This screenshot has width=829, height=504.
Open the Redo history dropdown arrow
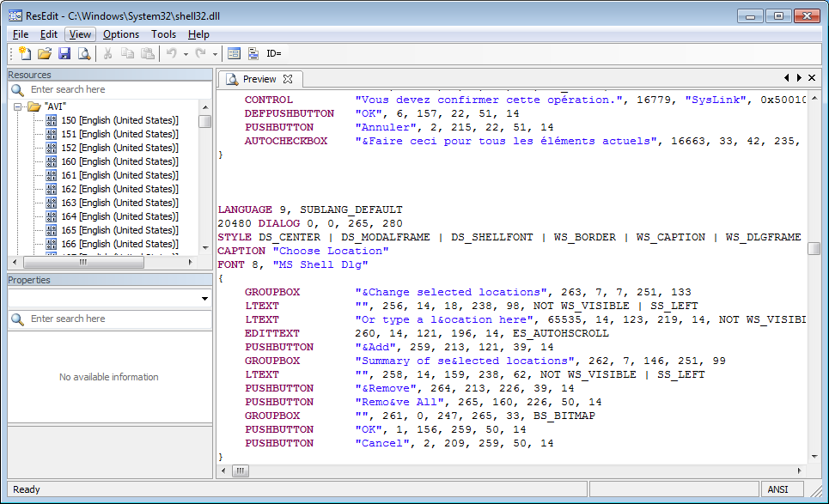[x=215, y=54]
